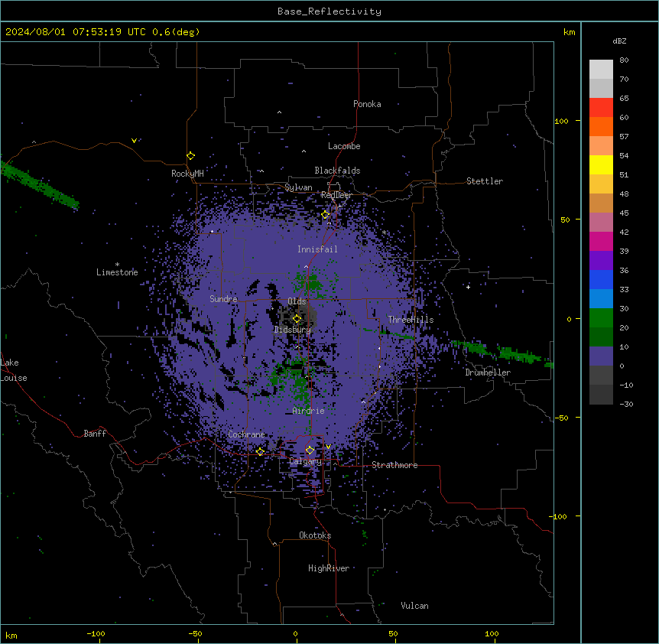
Task: Click the 80 value on the dBZ scale
Action: click(x=624, y=60)
